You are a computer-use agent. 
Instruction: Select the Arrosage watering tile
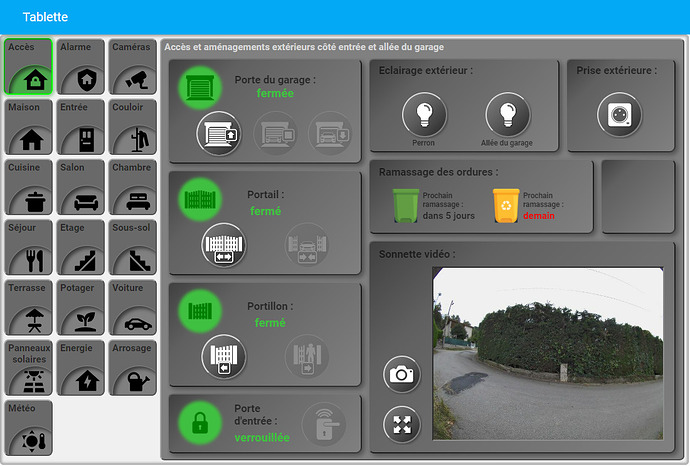pyautogui.click(x=132, y=366)
